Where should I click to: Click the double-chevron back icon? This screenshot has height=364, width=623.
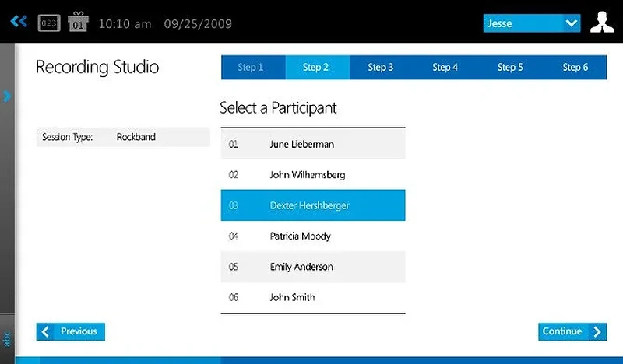tap(19, 21)
